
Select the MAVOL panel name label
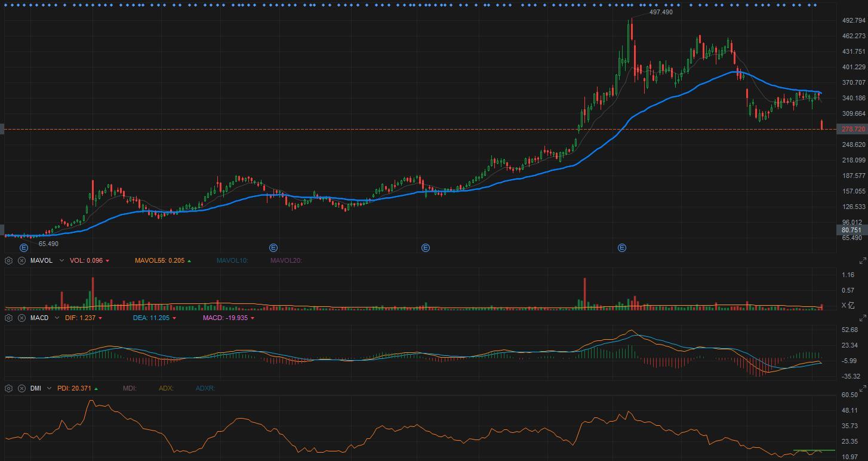click(41, 261)
